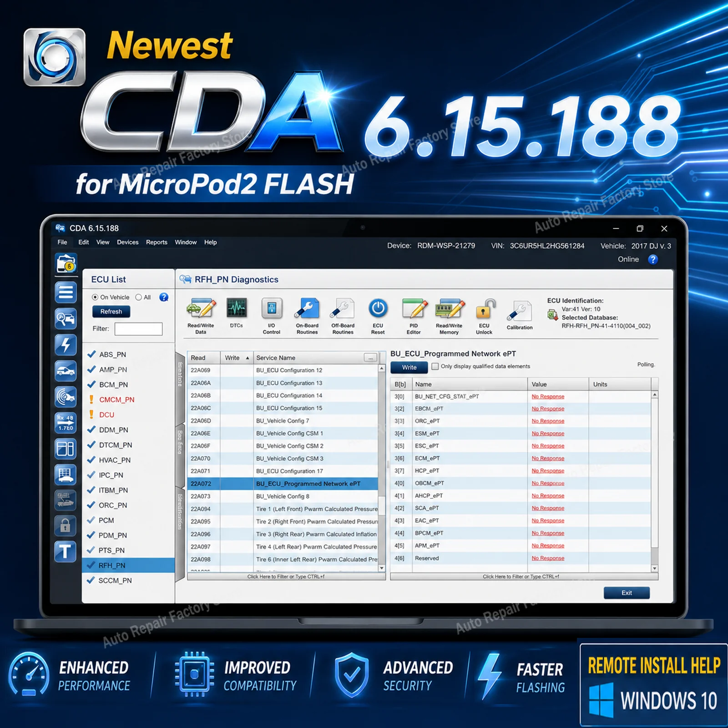Viewport: 728px width, 728px height.
Task: Click the ECU Reset icon
Action: coord(378,308)
